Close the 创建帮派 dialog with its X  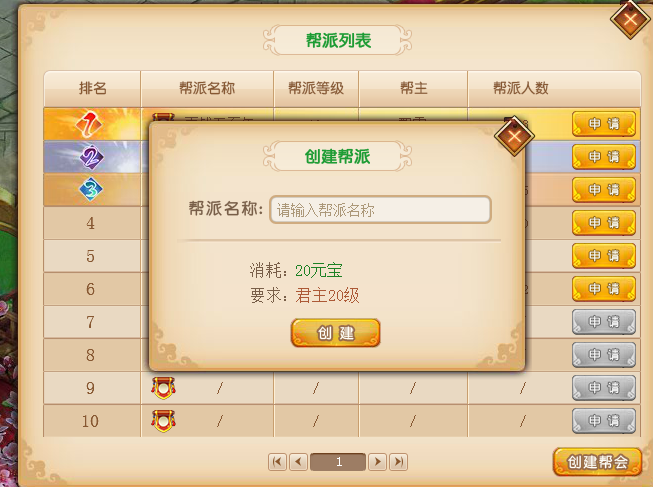[514, 136]
